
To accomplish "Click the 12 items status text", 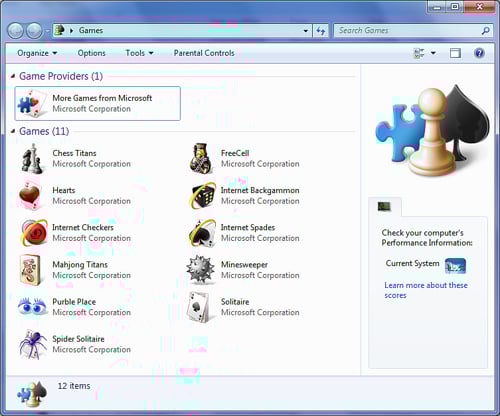I will coord(74,386).
